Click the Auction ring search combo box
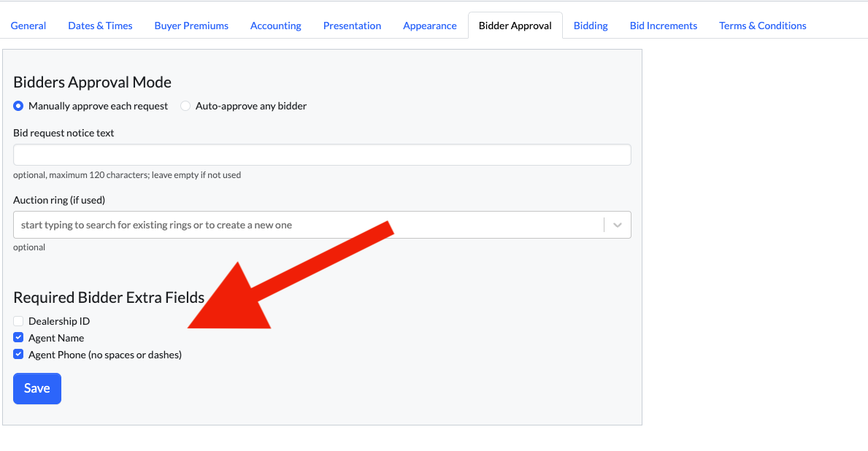Image resolution: width=868 pixels, height=451 pixels. pyautogui.click(x=307, y=225)
